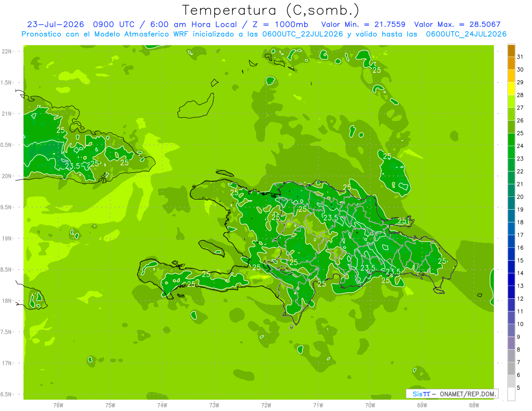This screenshot has height=411, width=532.
Task: Click 'Valor Min. = 21.7559' text
Action: (364, 24)
